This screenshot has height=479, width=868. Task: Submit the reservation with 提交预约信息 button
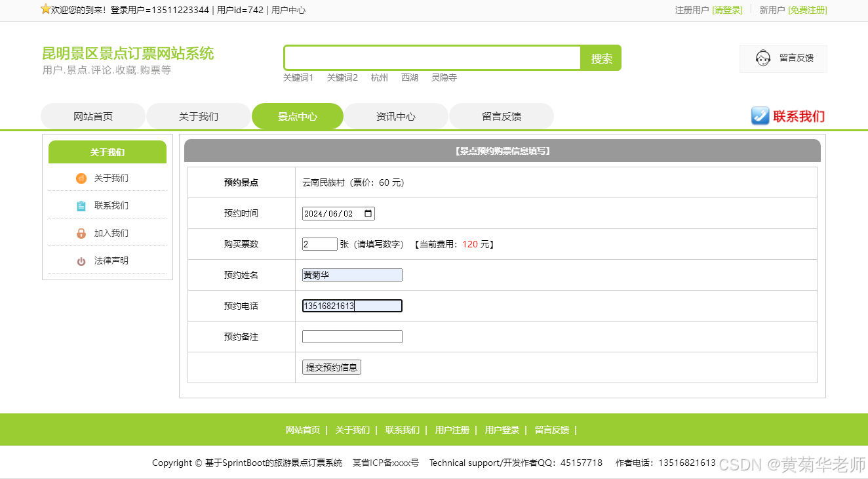[331, 367]
